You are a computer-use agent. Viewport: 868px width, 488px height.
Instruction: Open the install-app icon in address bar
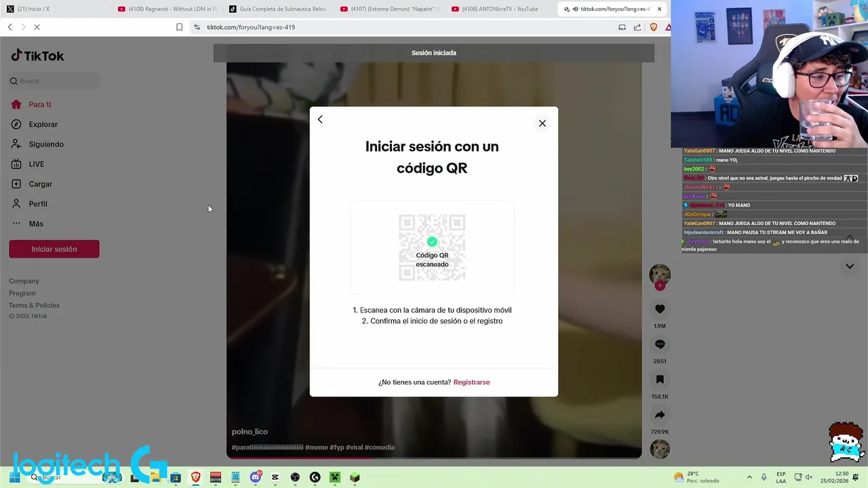(x=622, y=27)
